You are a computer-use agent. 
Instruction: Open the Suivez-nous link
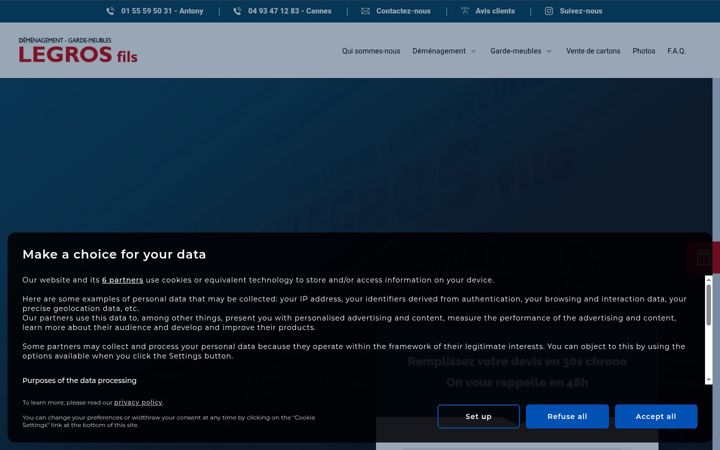coord(581,11)
